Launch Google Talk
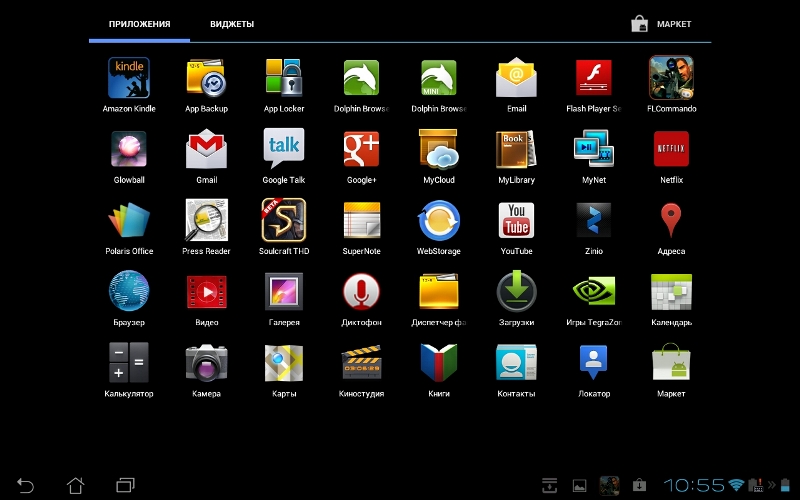This screenshot has width=800, height=500. pos(284,148)
